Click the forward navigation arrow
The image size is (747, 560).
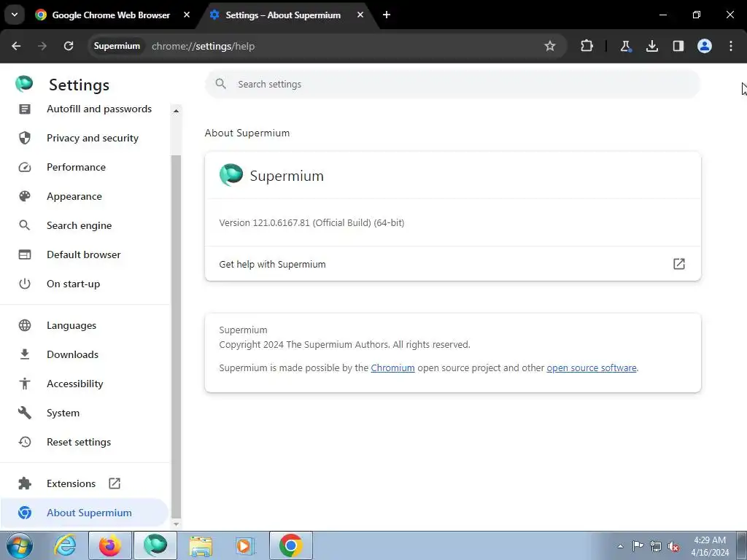point(42,46)
